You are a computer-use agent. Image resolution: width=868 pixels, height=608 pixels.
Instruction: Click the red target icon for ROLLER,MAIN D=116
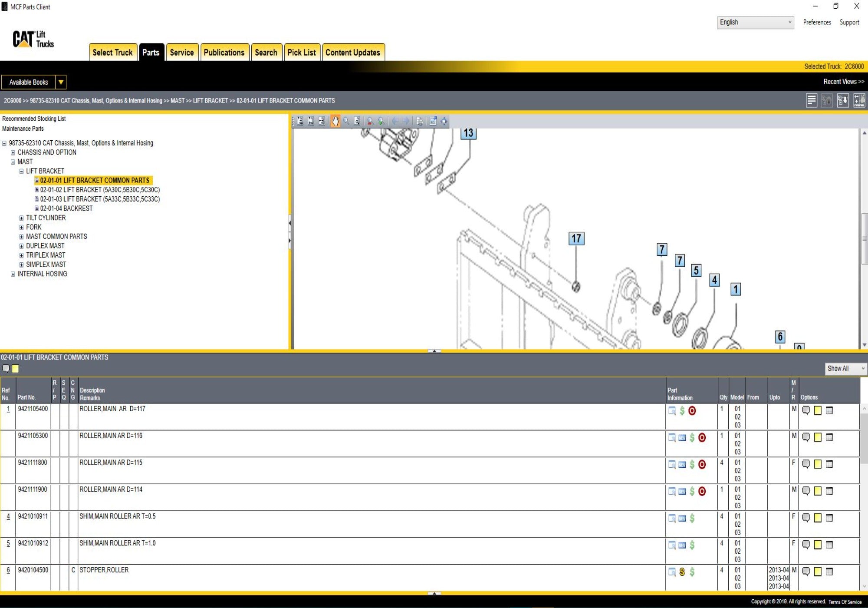(702, 438)
